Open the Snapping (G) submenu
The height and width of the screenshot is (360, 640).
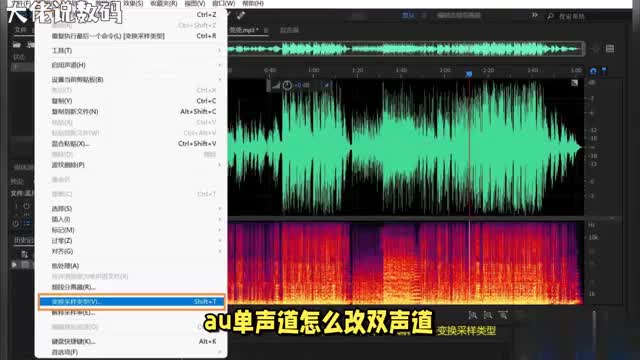(x=131, y=251)
